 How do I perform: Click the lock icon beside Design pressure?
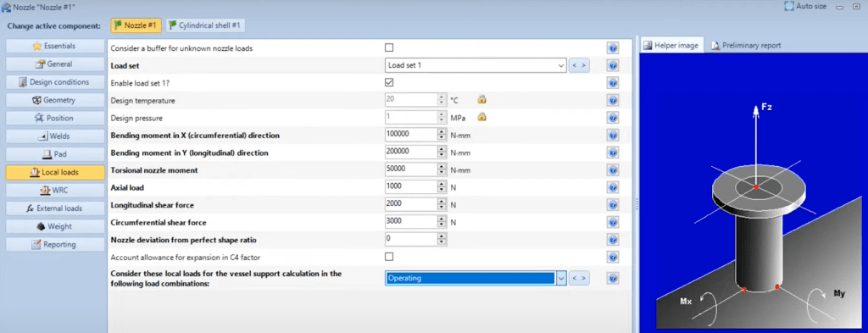[481, 117]
